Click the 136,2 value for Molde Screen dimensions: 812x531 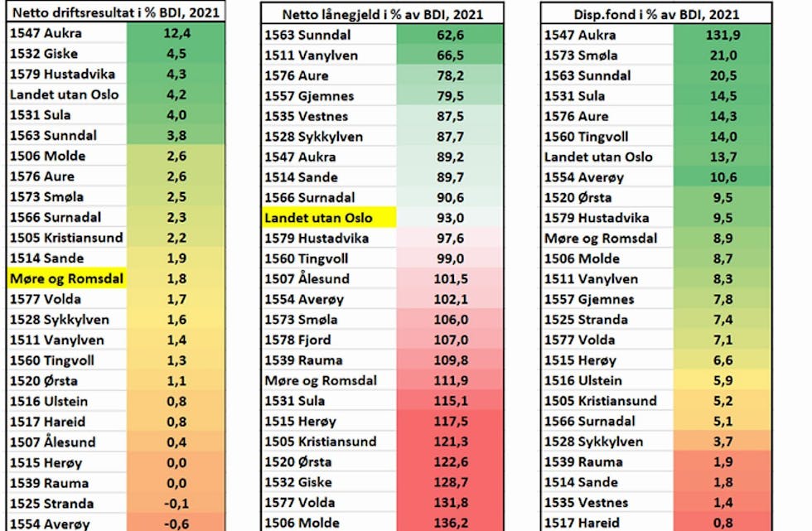(452, 523)
